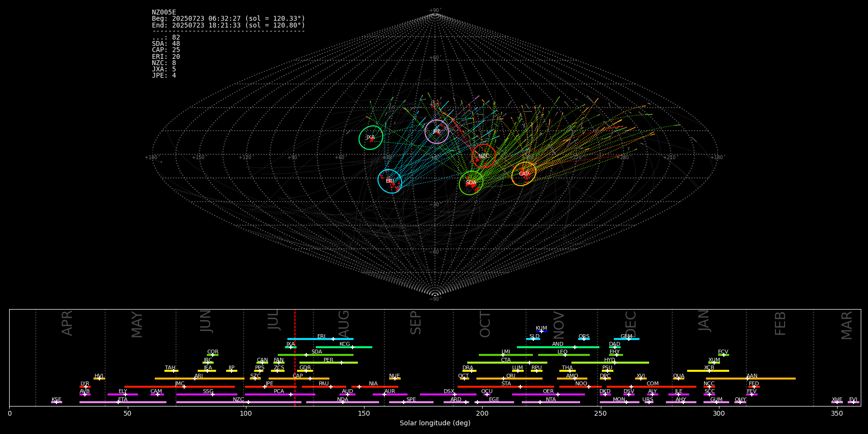
Task: Click the QUA activity bar label
Action: [x=679, y=376]
